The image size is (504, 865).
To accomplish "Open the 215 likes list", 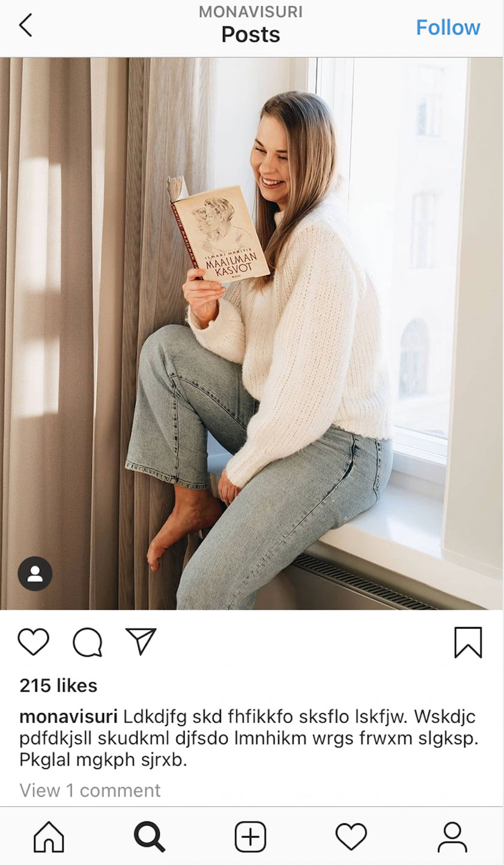I will 58,685.
